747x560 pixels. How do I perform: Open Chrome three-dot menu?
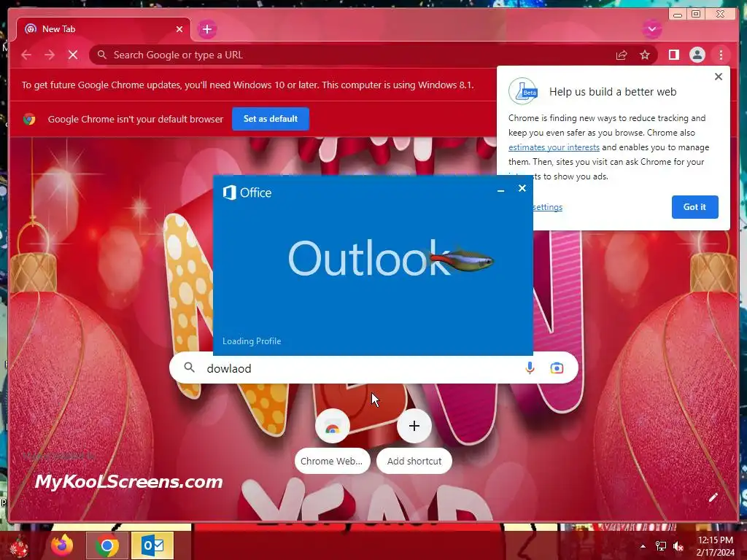[x=721, y=55]
